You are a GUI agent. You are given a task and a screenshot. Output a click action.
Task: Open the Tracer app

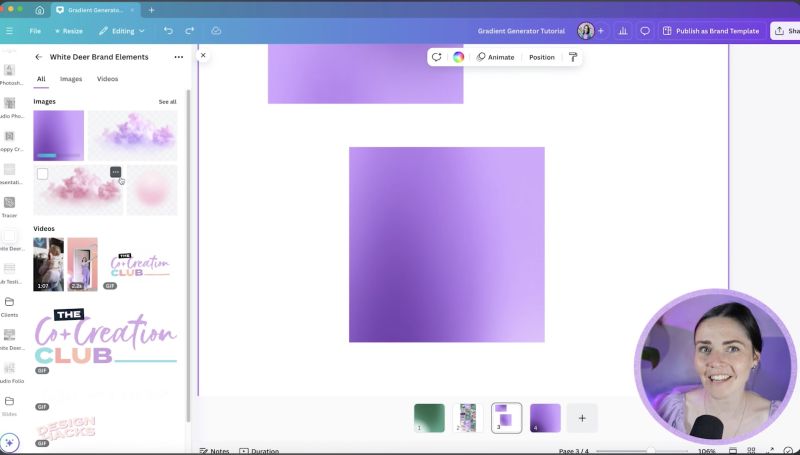[x=9, y=207]
